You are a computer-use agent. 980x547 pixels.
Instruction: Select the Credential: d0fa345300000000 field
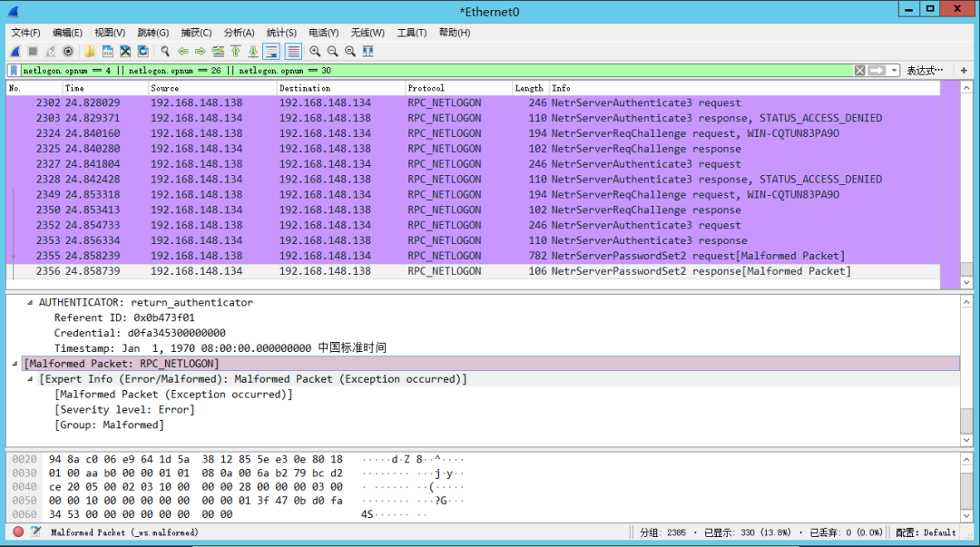pyautogui.click(x=140, y=333)
